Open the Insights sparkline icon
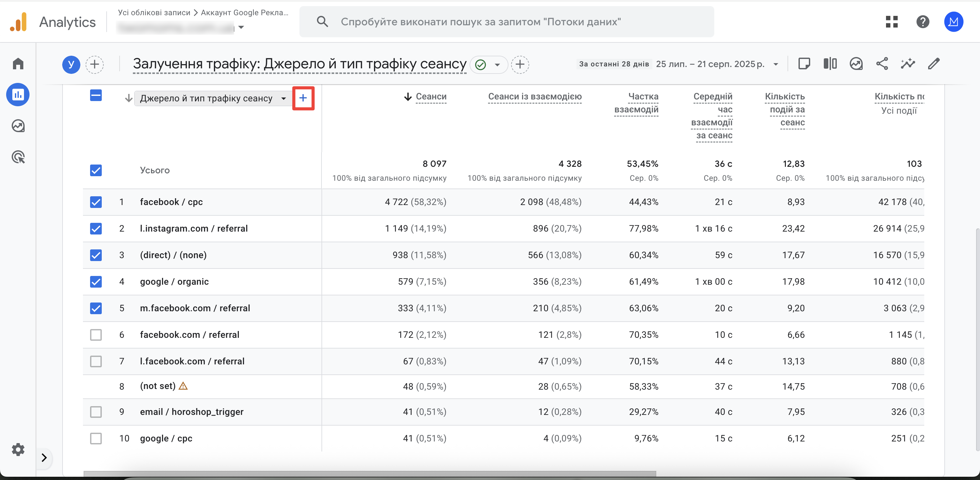 (908, 63)
